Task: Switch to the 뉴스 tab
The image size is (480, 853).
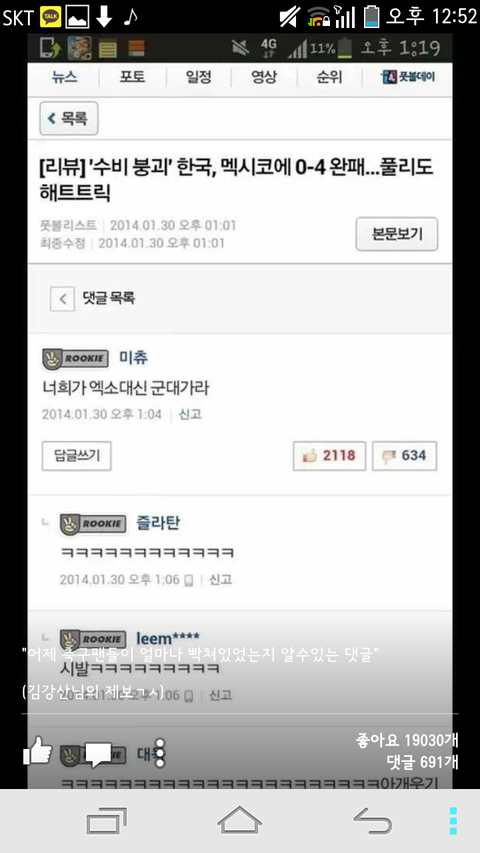Action: (64, 77)
